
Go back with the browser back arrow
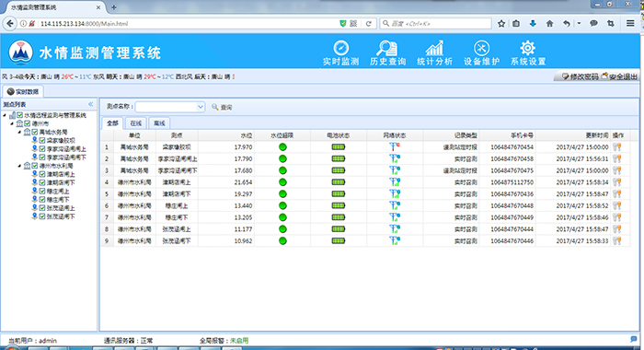[10, 24]
